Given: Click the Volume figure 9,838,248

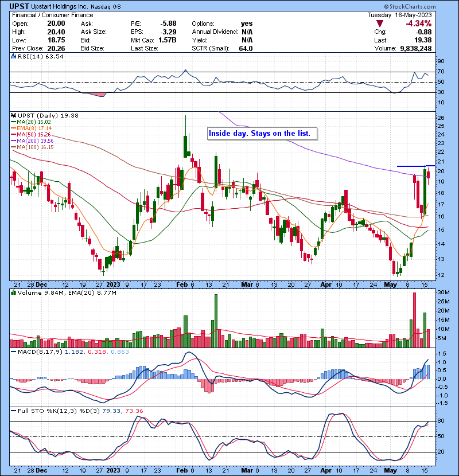Looking at the screenshot, I should (416, 48).
